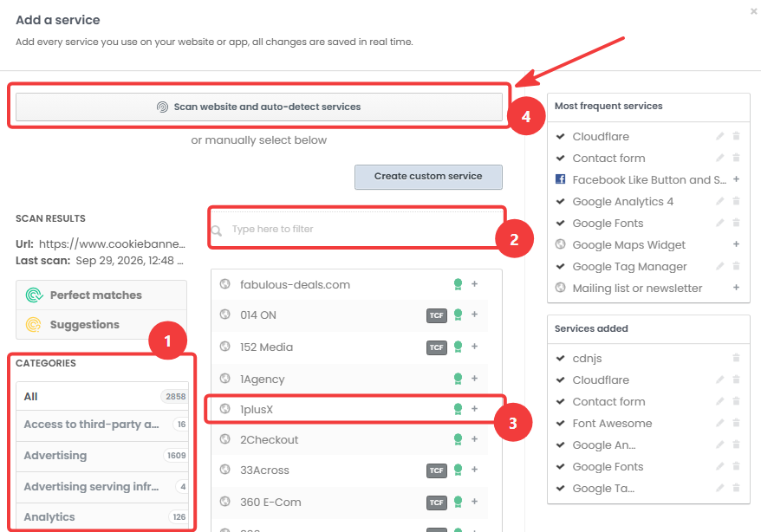Add Google Maps Widget with plus icon

coord(736,244)
